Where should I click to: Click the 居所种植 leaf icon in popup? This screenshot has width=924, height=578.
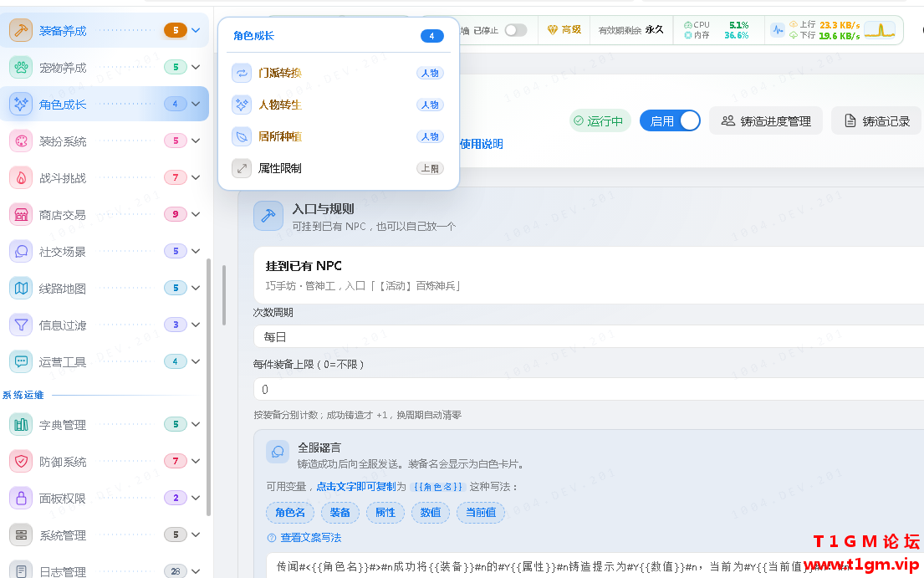(242, 136)
